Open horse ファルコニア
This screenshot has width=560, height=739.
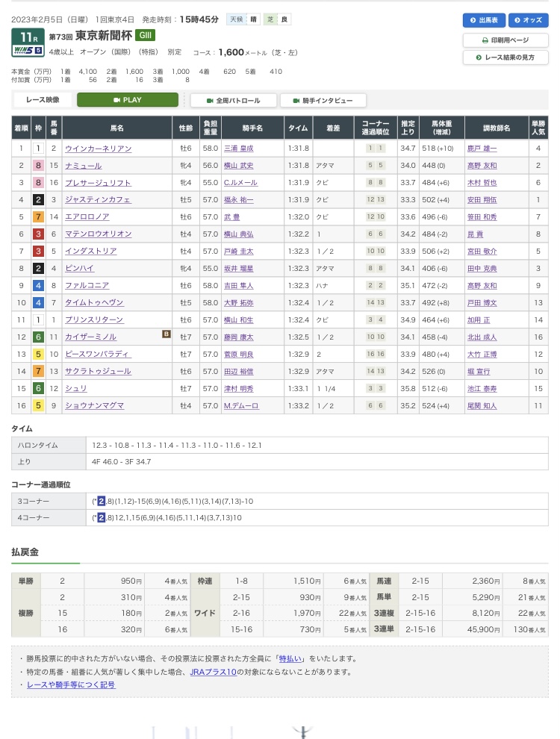coord(87,286)
